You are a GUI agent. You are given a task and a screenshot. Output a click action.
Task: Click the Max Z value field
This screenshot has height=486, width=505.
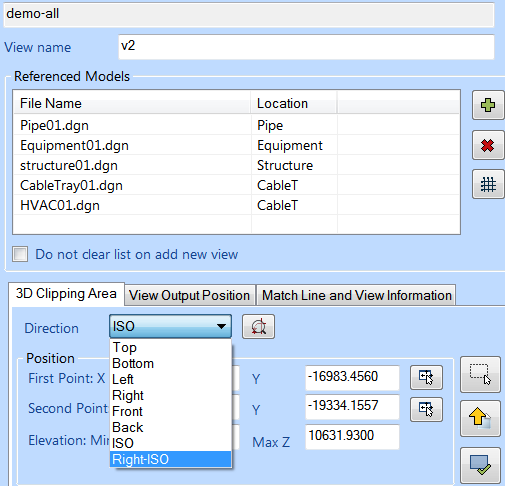tap(352, 437)
